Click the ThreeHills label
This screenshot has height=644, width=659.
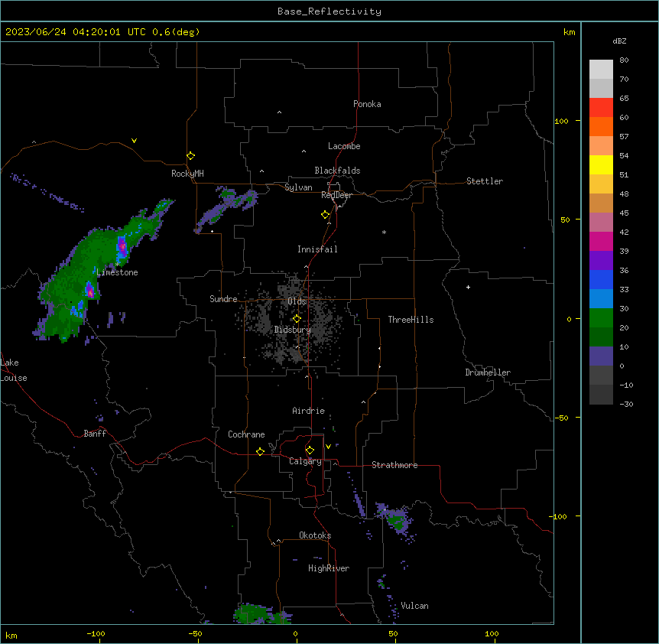click(x=411, y=320)
